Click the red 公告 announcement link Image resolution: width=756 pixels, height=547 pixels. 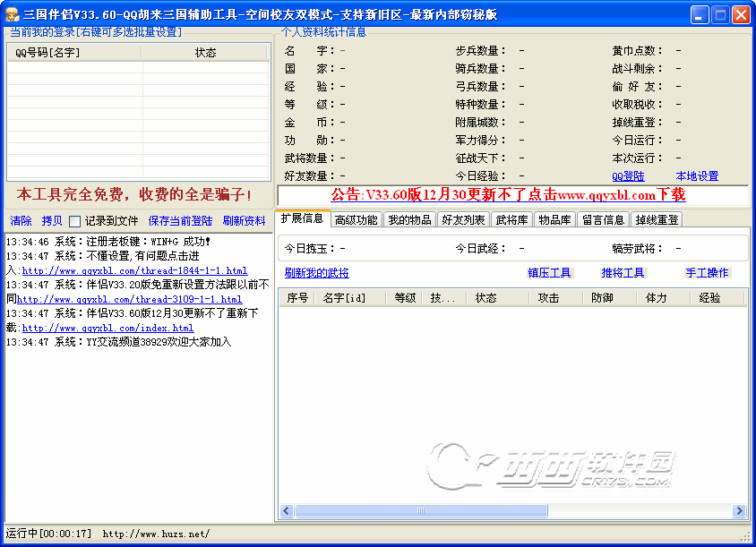point(508,194)
